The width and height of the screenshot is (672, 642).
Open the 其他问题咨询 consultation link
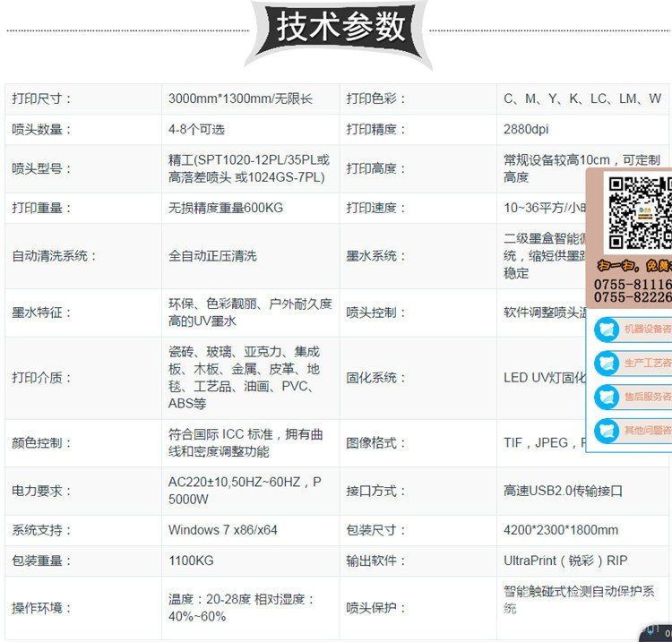648,430
